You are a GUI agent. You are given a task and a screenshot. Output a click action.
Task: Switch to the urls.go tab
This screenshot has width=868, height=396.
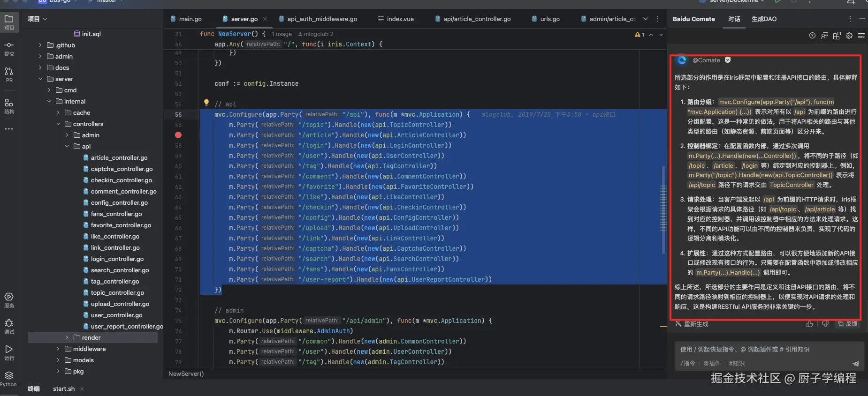(545, 19)
